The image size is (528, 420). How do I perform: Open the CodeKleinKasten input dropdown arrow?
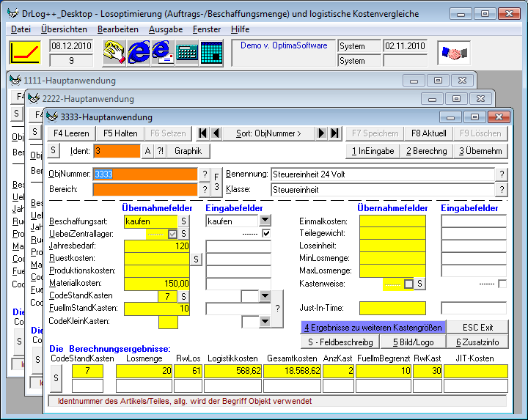coord(265,321)
